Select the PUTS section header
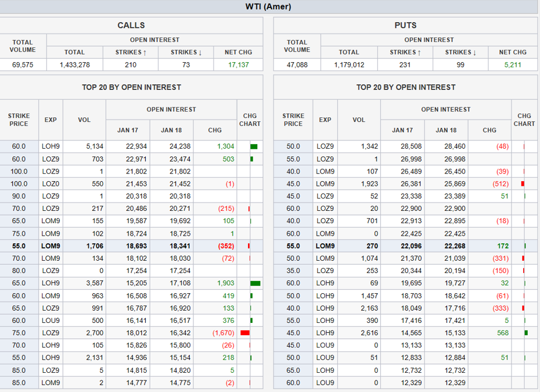Image resolution: width=540 pixels, height=392 pixels. [405, 26]
